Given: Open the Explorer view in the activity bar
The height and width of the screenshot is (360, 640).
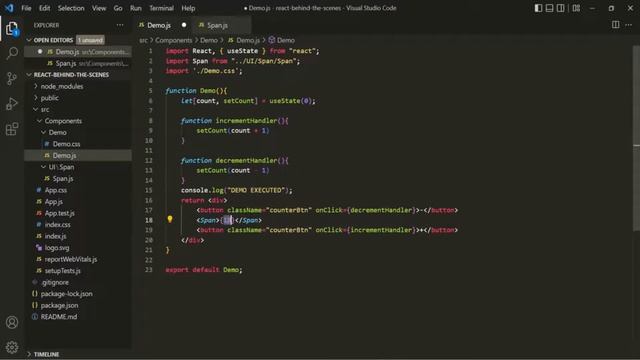Looking at the screenshot, I should coord(12,29).
